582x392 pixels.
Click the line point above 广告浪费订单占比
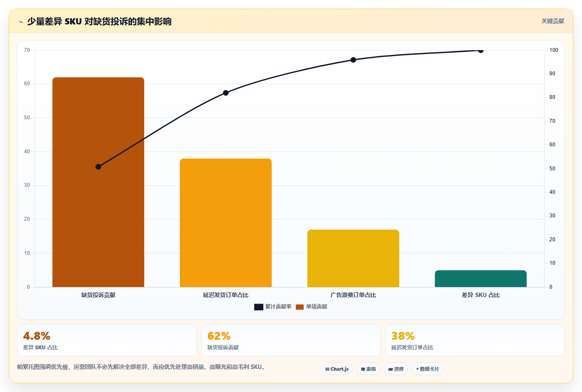353,60
